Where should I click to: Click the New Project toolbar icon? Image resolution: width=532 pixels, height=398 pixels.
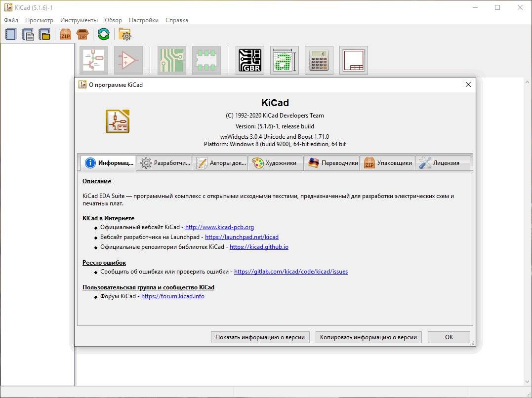[x=11, y=34]
